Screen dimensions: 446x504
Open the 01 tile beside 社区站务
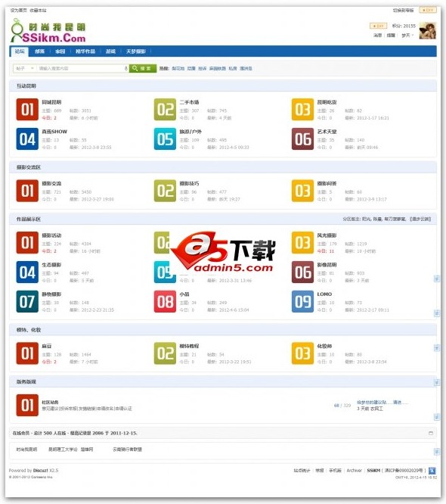(x=27, y=406)
